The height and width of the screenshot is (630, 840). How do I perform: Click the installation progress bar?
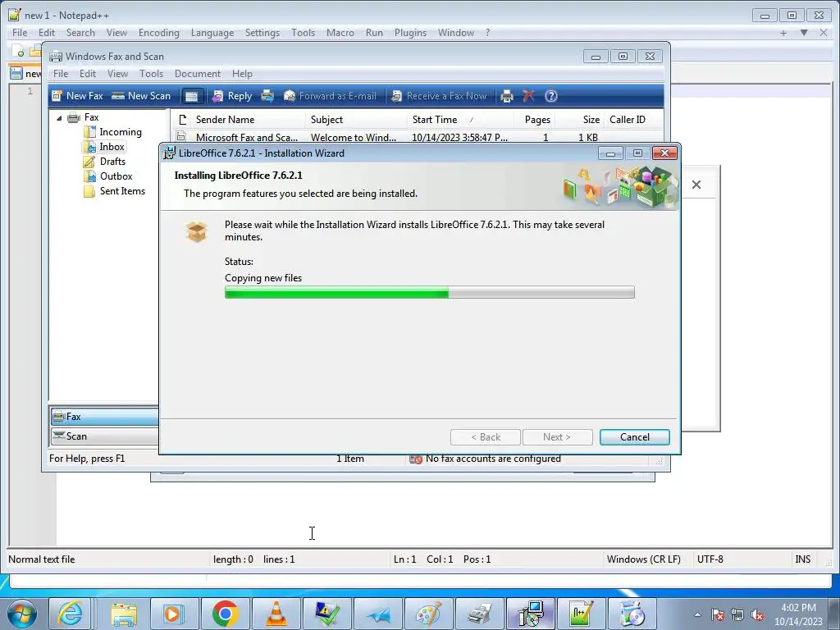(429, 292)
